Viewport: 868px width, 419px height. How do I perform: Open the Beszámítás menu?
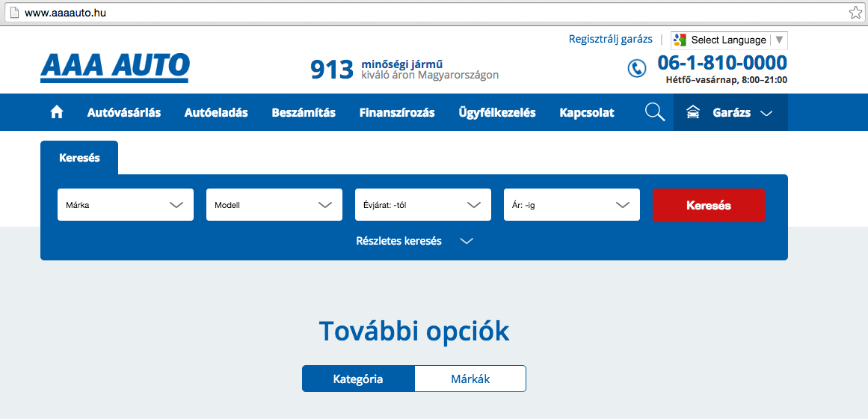pos(304,112)
